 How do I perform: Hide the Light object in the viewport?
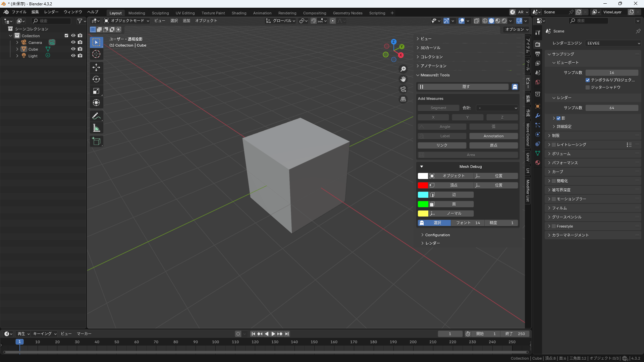point(73,56)
